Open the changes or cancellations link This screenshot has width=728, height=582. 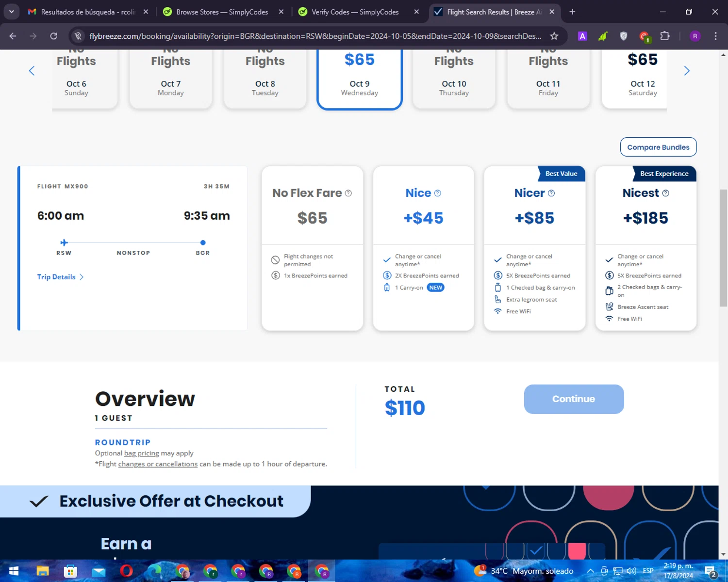point(158,464)
